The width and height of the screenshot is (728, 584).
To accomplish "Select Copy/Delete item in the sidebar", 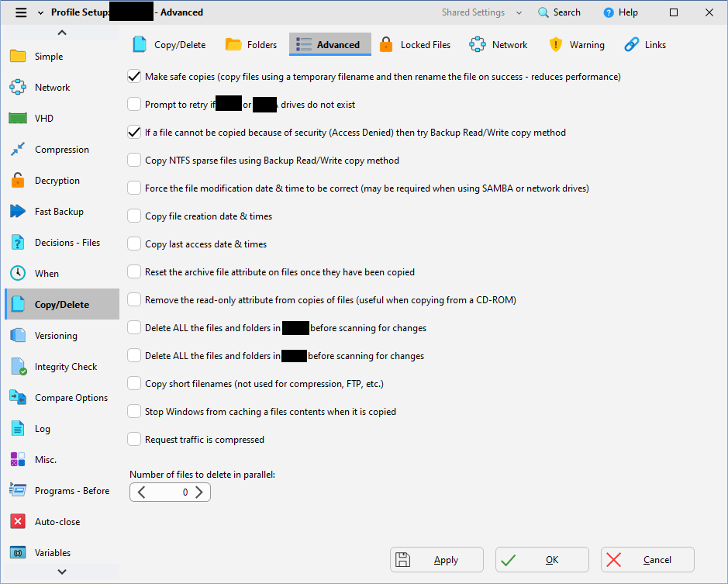I will point(62,304).
